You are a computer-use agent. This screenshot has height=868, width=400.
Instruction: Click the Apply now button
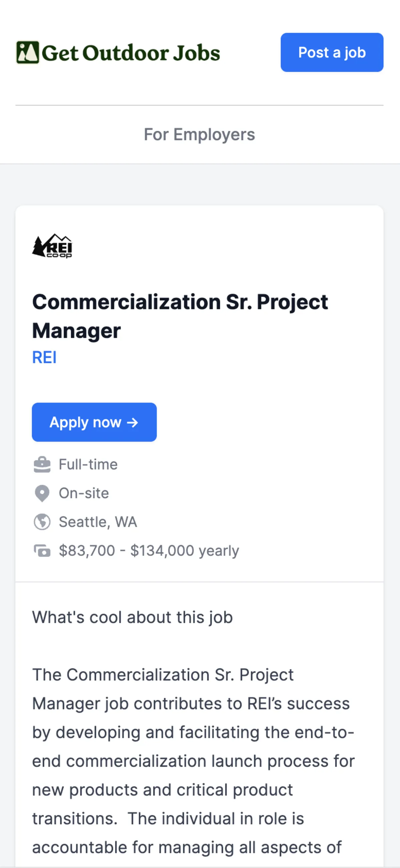pos(94,422)
